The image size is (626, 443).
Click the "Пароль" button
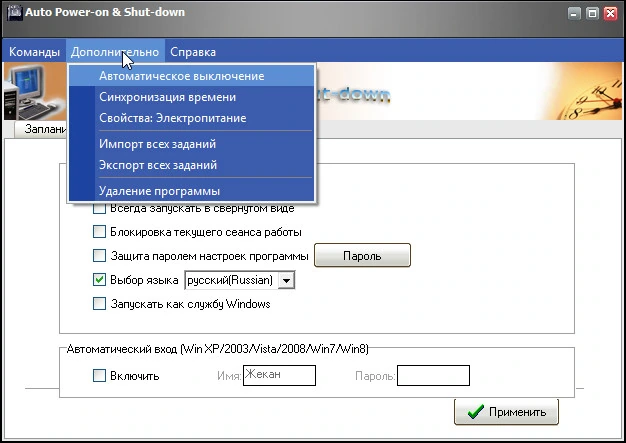tap(362, 255)
